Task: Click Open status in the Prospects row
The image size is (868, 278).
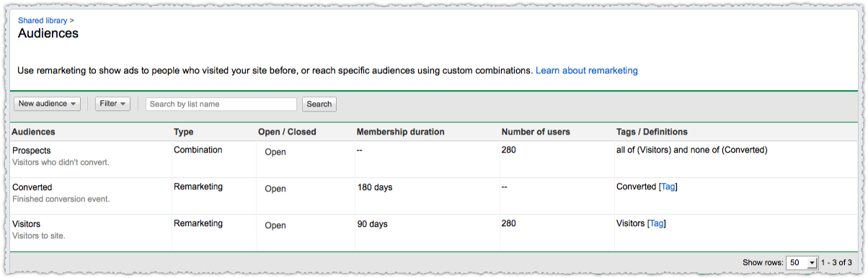Action: [x=275, y=152]
